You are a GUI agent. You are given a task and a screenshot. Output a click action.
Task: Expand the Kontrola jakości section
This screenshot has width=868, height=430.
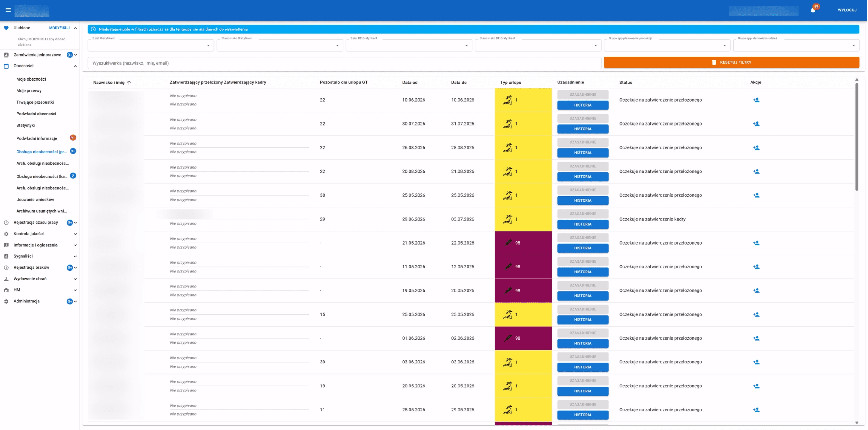(x=75, y=234)
